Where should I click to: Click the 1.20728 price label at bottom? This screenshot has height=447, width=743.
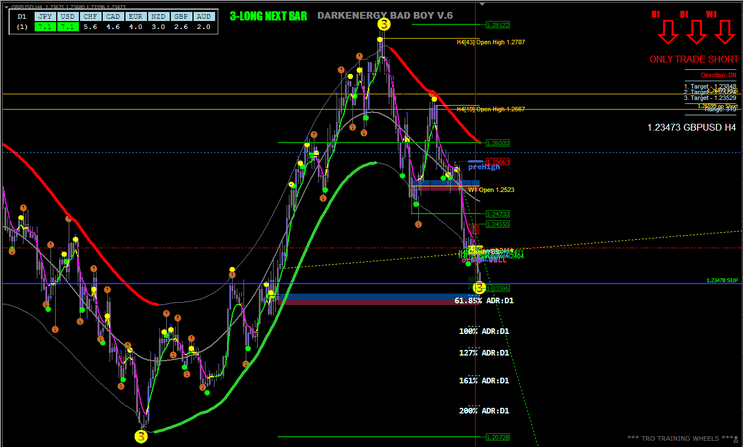point(497,437)
